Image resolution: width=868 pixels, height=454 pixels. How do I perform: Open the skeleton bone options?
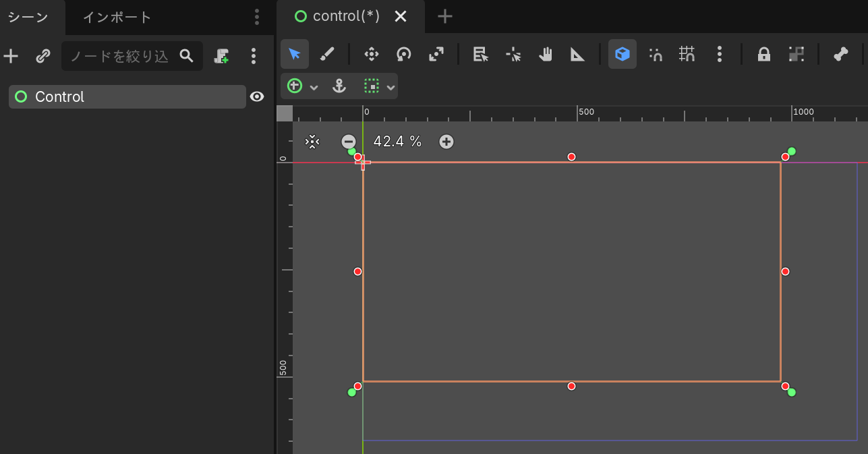[840, 54]
